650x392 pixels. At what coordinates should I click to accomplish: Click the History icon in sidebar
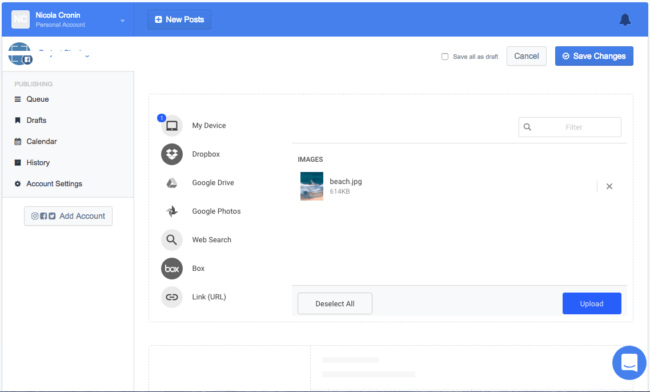coord(17,162)
